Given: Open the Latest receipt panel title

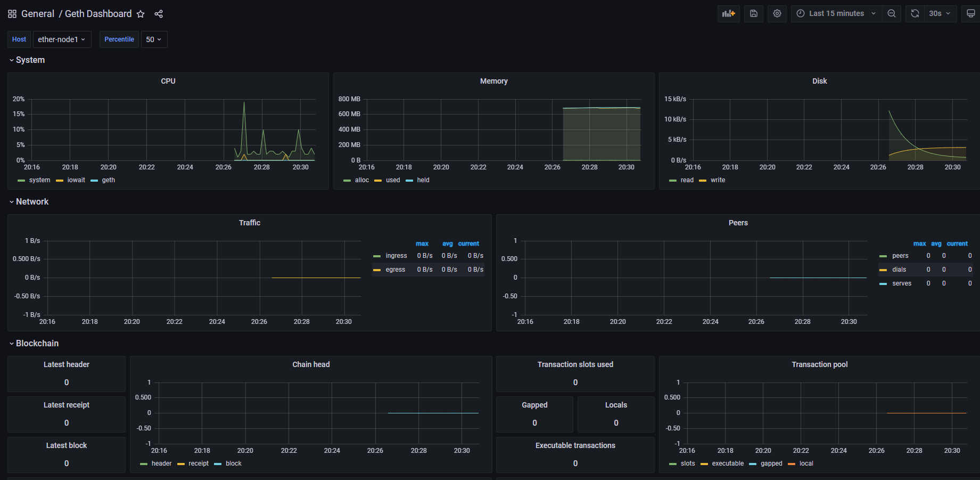Looking at the screenshot, I should tap(67, 405).
